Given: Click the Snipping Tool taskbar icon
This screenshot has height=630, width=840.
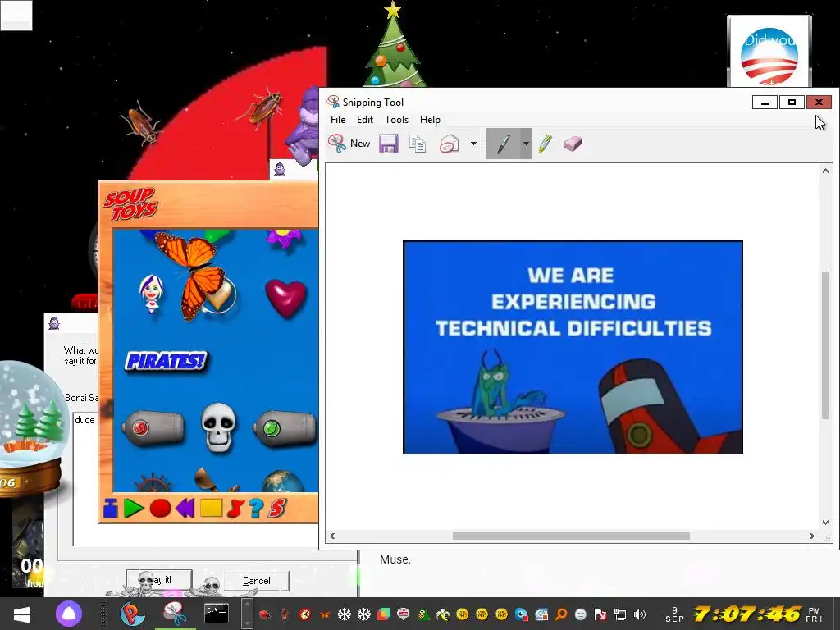Looking at the screenshot, I should pyautogui.click(x=175, y=614).
